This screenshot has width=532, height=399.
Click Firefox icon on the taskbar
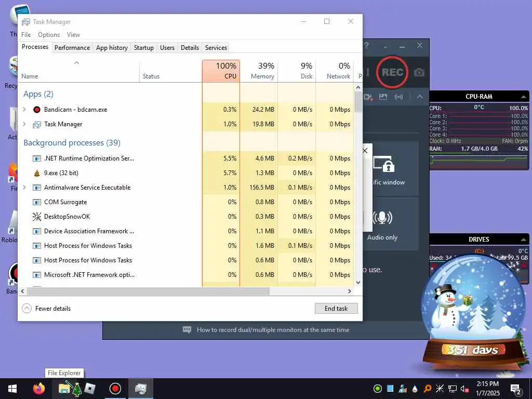(x=38, y=389)
